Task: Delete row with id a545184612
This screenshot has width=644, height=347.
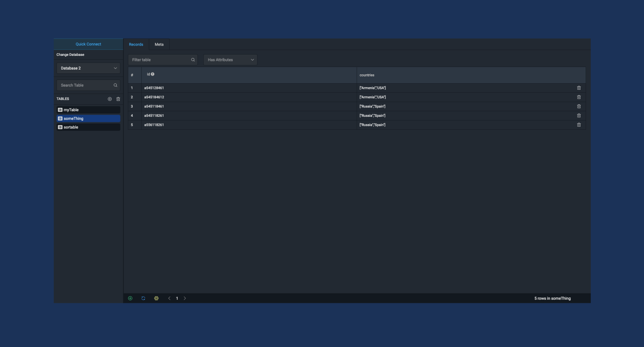Action: 579,97
